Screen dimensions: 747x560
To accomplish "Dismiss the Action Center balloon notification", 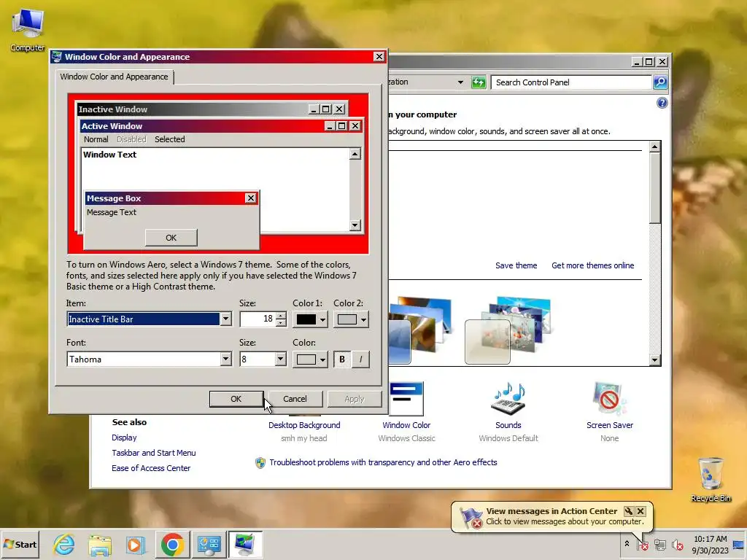I will coord(640,511).
